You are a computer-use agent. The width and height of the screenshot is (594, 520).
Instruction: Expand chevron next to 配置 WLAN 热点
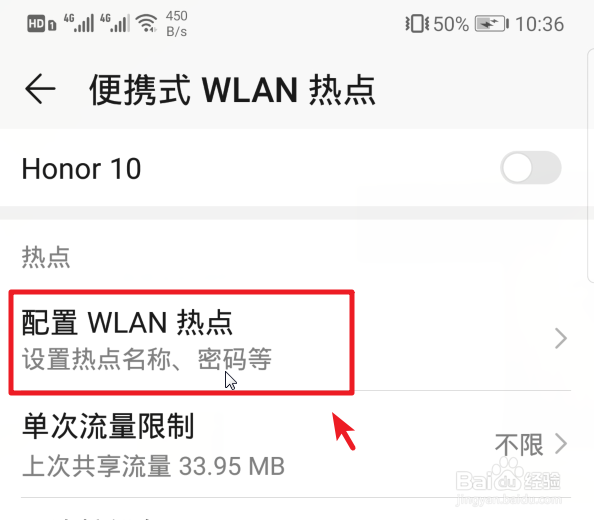[x=561, y=338]
